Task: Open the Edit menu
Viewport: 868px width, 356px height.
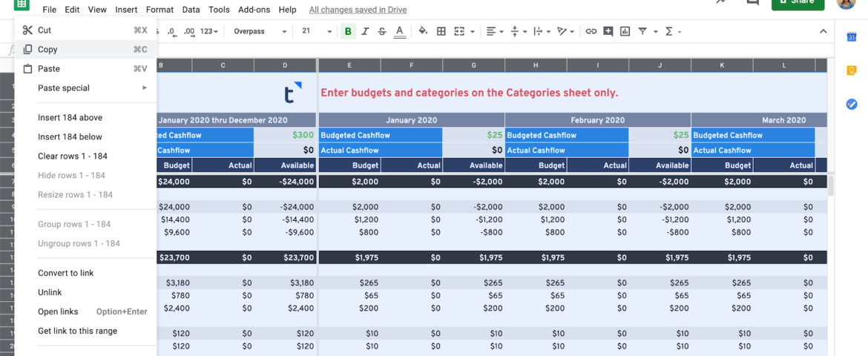Action: [72, 10]
